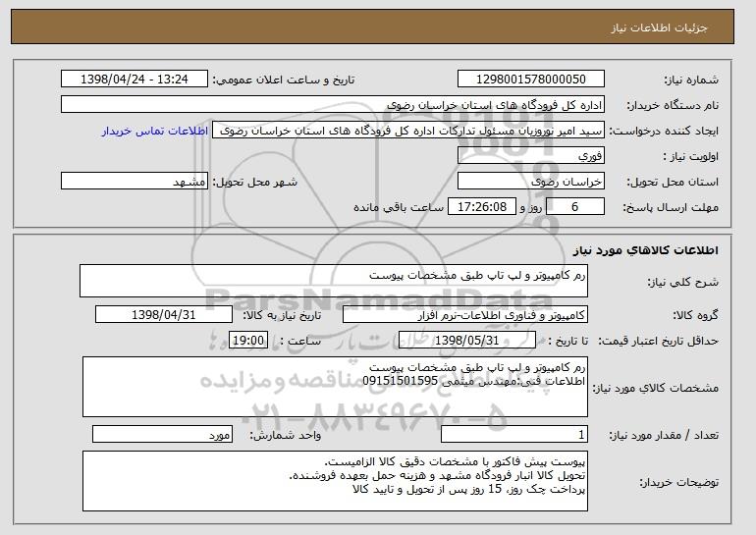Select the شماره نیاز field 1298001578000050
The image size is (756, 535).
[x=531, y=80]
